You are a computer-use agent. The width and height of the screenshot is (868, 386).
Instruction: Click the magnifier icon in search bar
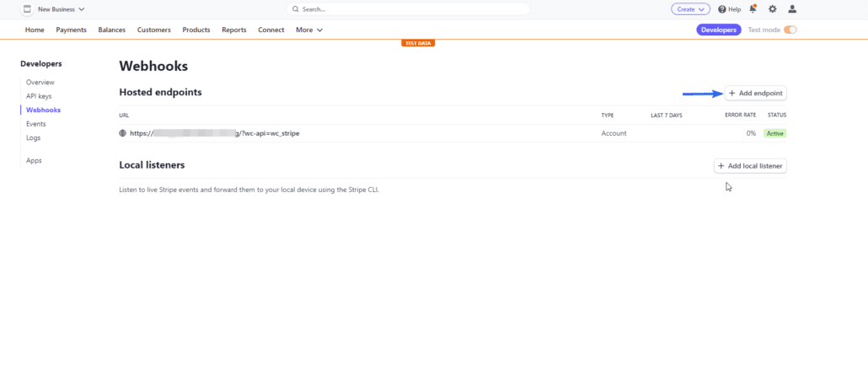point(296,9)
